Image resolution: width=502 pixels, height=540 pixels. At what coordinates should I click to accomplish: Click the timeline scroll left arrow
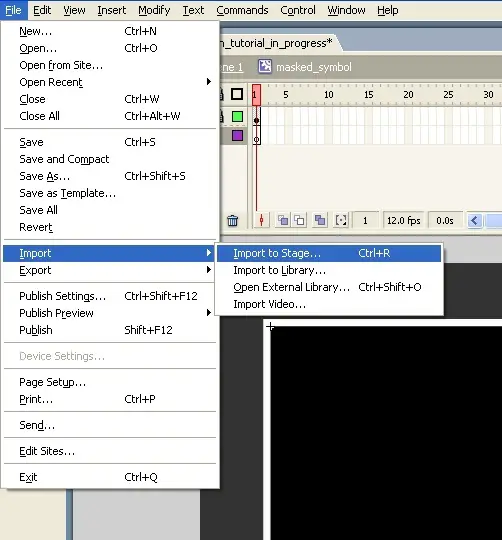click(x=474, y=220)
